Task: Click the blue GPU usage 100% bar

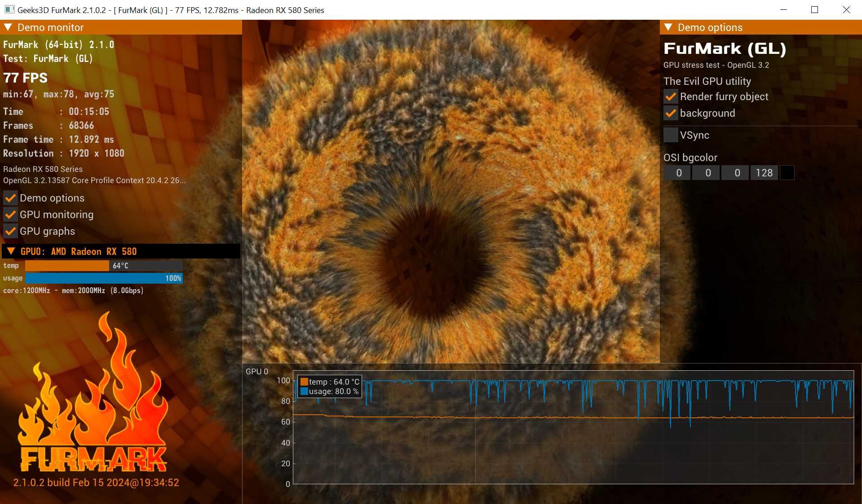Action: (104, 278)
